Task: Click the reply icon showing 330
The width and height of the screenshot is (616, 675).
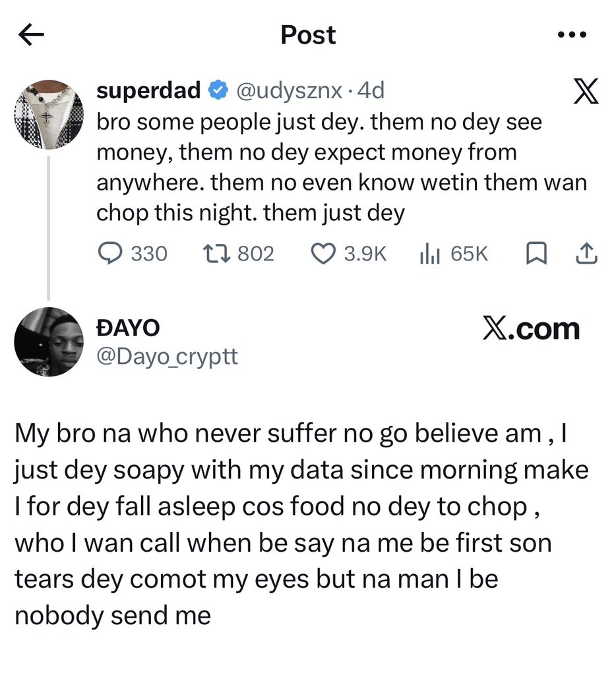Action: (110, 253)
